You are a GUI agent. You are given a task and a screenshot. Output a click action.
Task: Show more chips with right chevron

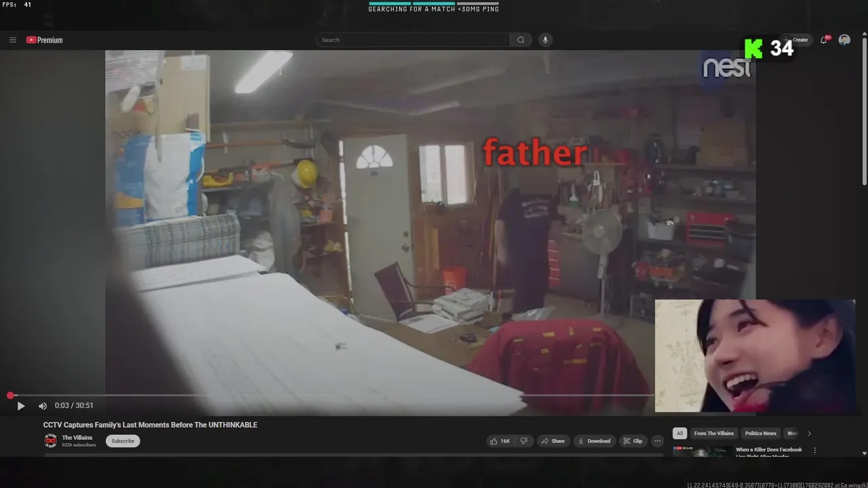[809, 433]
